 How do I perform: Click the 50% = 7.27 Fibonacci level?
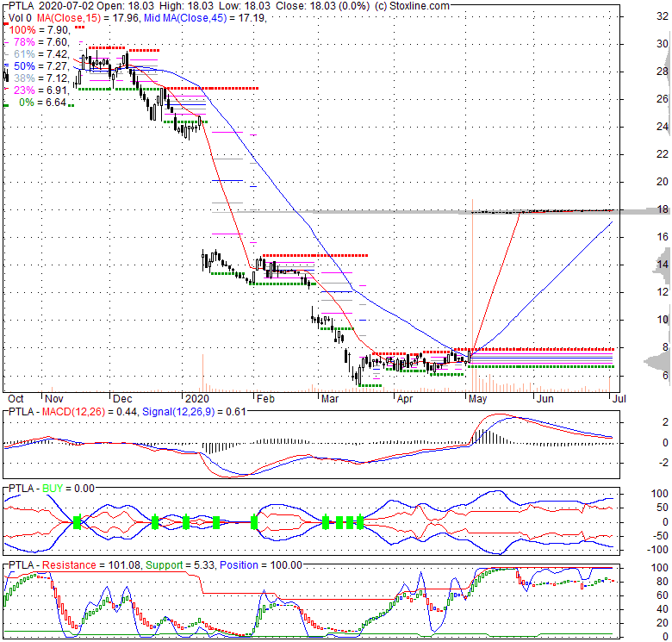[41, 66]
